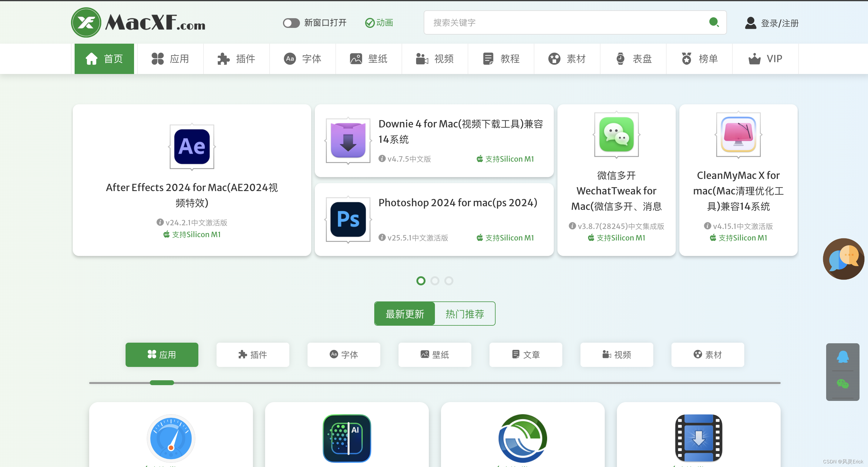The height and width of the screenshot is (467, 868).
Task: Select the third carousel page dot
Action: tap(449, 281)
